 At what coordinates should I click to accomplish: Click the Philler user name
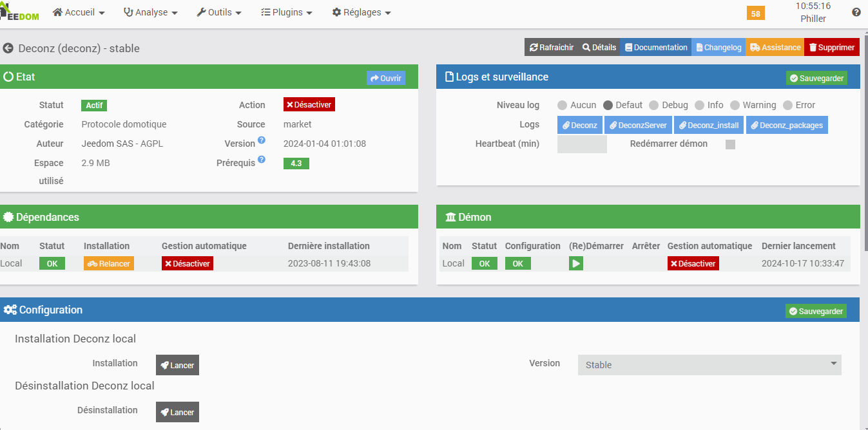tap(813, 19)
